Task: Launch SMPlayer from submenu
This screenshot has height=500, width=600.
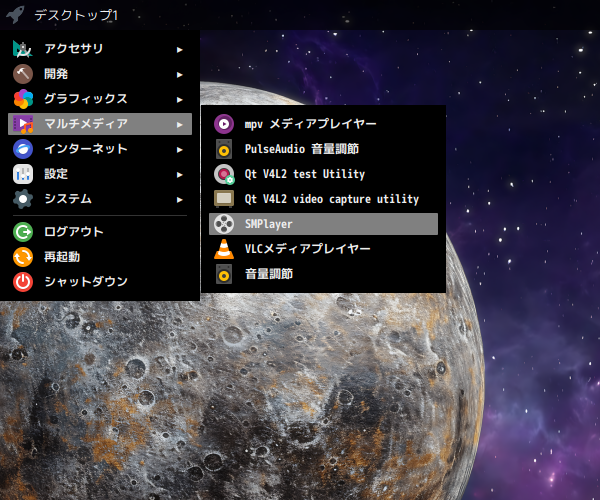Action: click(323, 224)
